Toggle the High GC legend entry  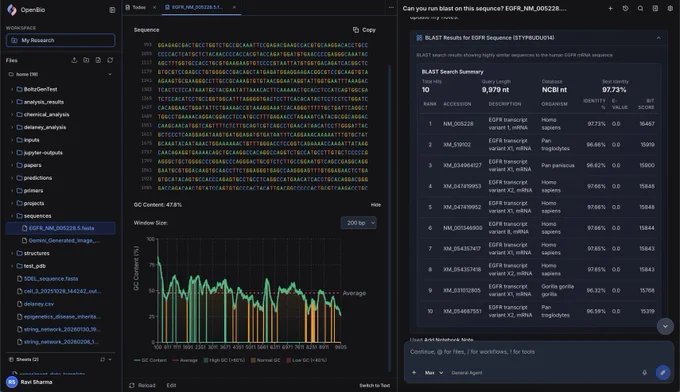point(224,360)
